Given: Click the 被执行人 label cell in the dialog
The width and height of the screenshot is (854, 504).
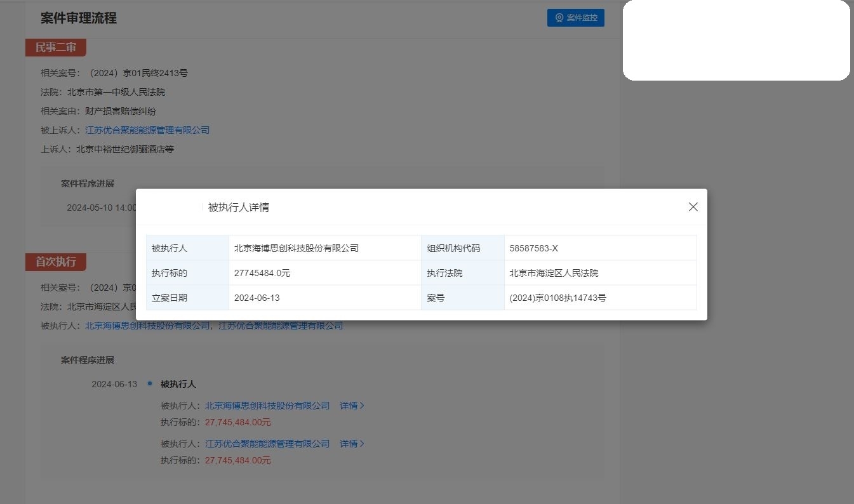Looking at the screenshot, I should pos(187,248).
